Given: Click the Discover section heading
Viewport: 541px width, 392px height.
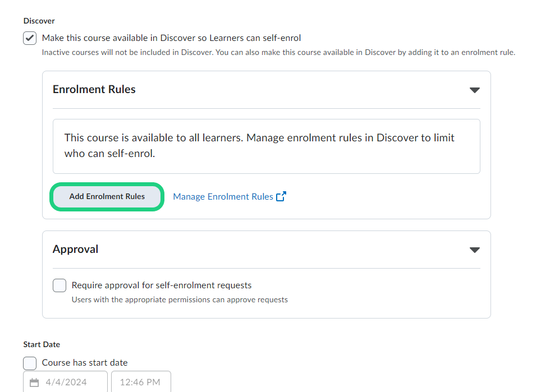Looking at the screenshot, I should tap(39, 21).
